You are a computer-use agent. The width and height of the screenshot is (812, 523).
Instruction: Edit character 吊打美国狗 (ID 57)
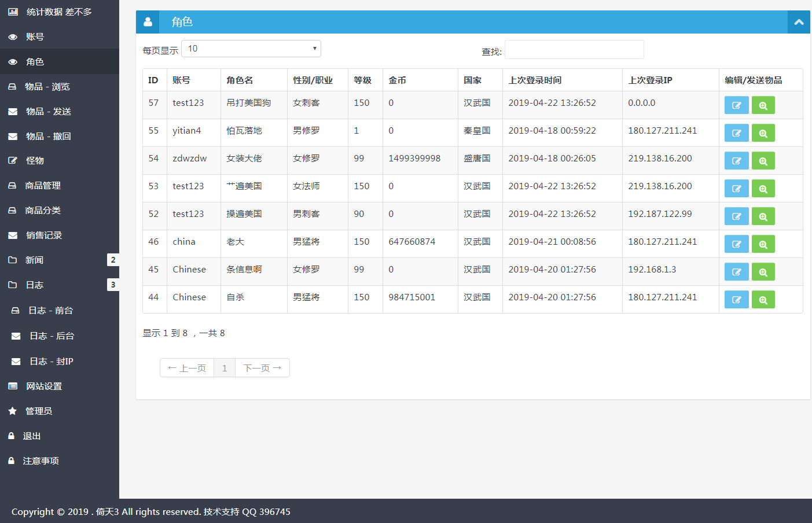coord(737,105)
